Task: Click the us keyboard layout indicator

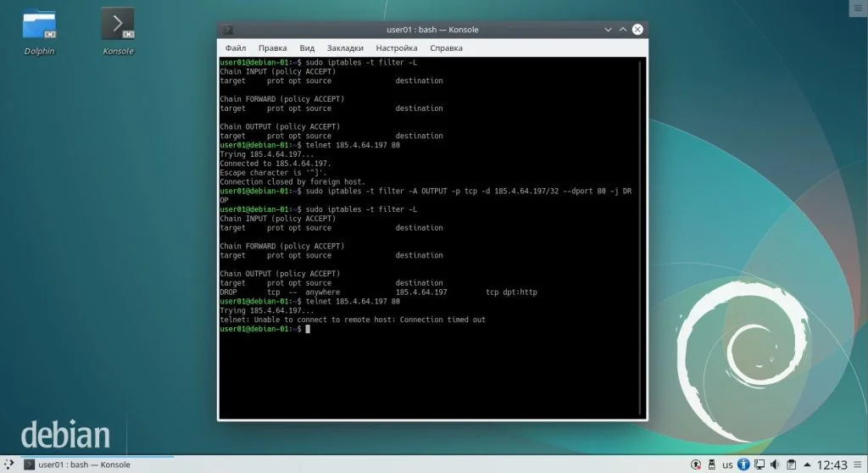Action: pyautogui.click(x=727, y=465)
